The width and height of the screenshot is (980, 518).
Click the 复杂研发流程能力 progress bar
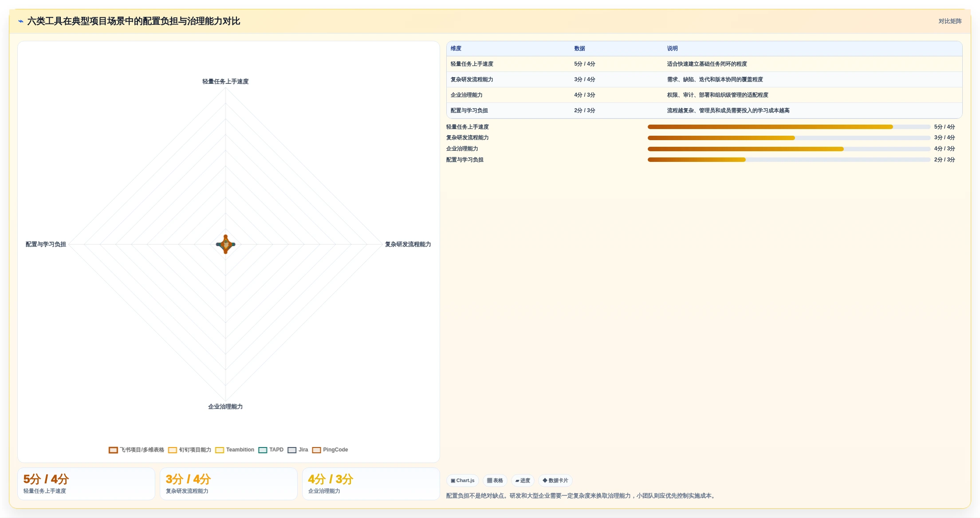[789, 138]
